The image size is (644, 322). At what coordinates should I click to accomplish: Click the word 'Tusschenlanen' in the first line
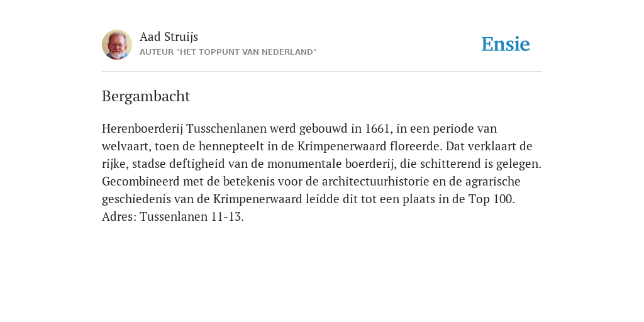click(226, 128)
